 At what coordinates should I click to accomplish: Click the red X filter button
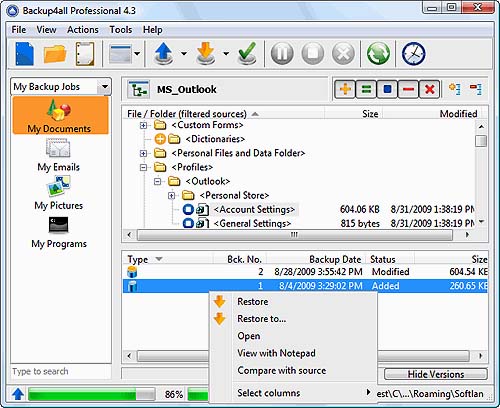coord(429,89)
